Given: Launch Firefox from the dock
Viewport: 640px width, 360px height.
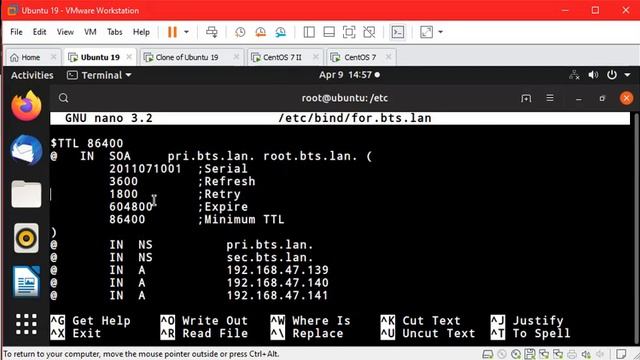Looking at the screenshot, I should coord(26,106).
